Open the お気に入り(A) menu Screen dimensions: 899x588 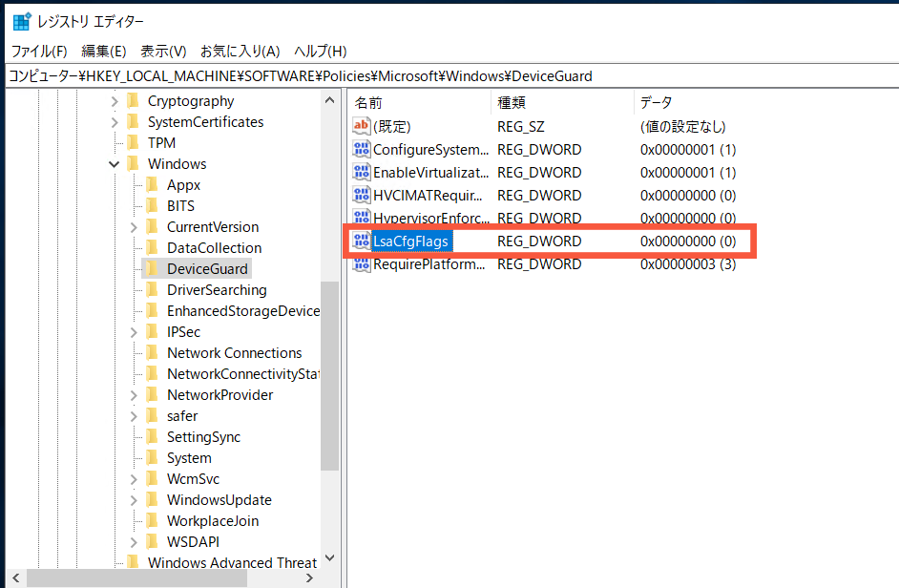[x=240, y=51]
